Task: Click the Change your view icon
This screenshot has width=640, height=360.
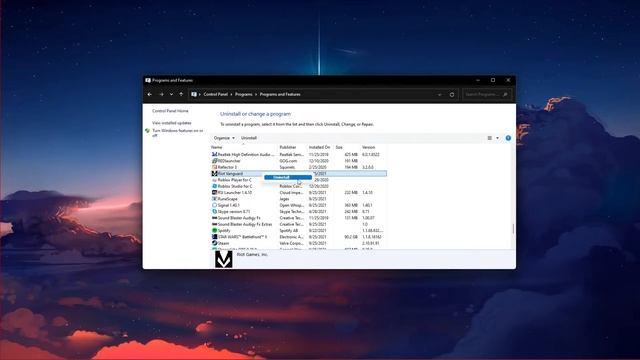Action: click(x=490, y=138)
